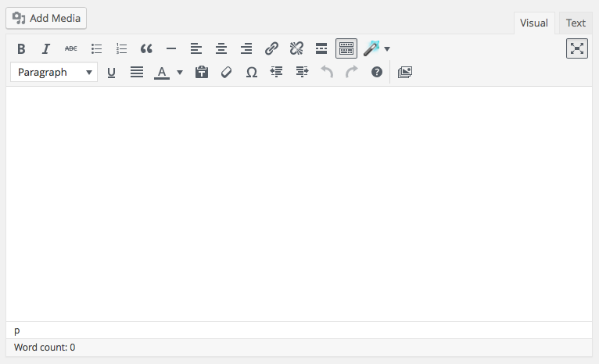Insert a bulleted list
The width and height of the screenshot is (599, 364).
(x=96, y=48)
